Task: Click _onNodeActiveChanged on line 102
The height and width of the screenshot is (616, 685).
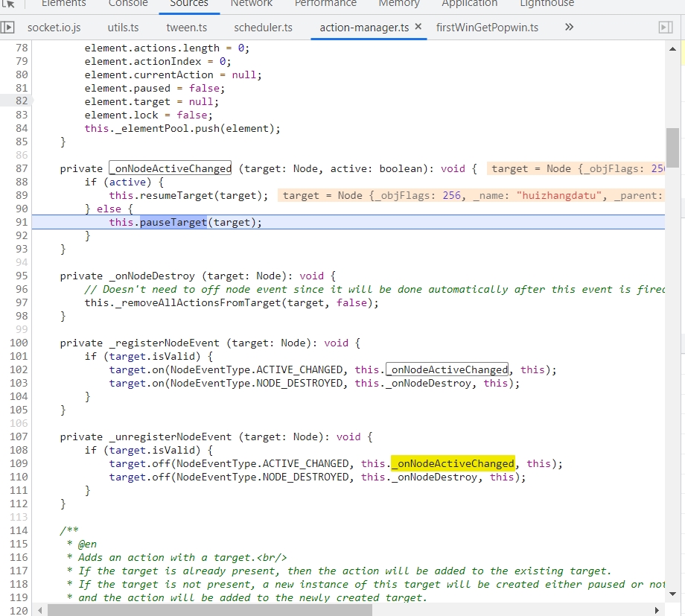Action: 447,369
